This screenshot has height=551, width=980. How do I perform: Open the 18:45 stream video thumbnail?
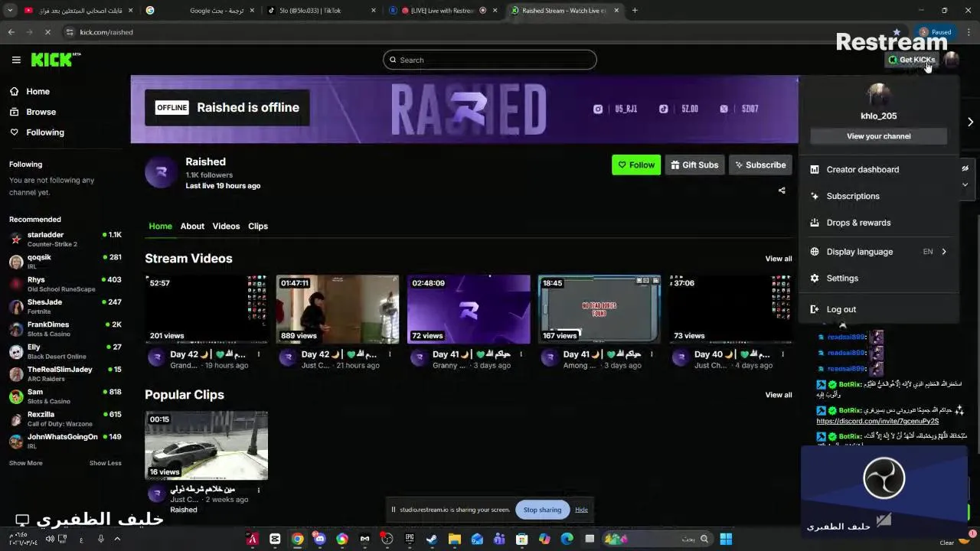[599, 309]
